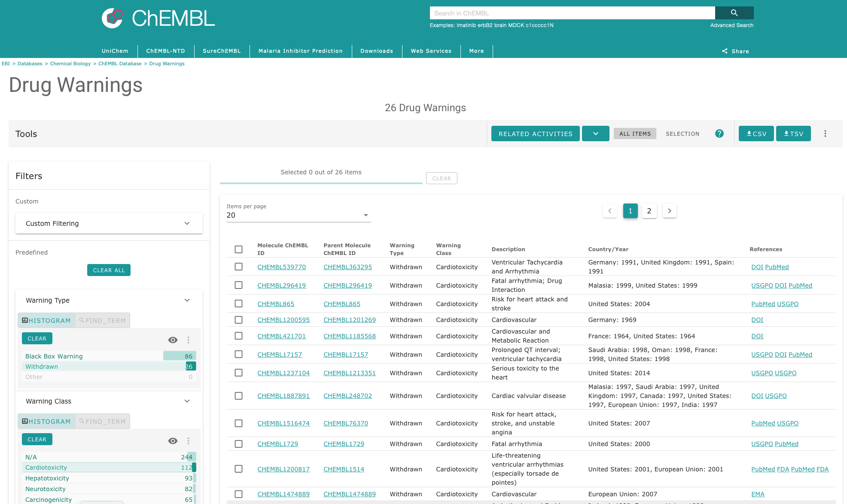Image resolution: width=847 pixels, height=504 pixels.
Task: Download results using the TSV icon
Action: tap(793, 134)
